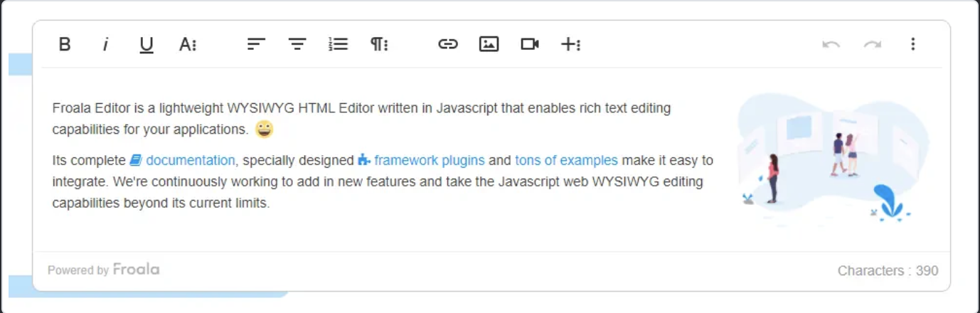The image size is (980, 313).
Task: Open the More Rich insert options
Action: 570,44
